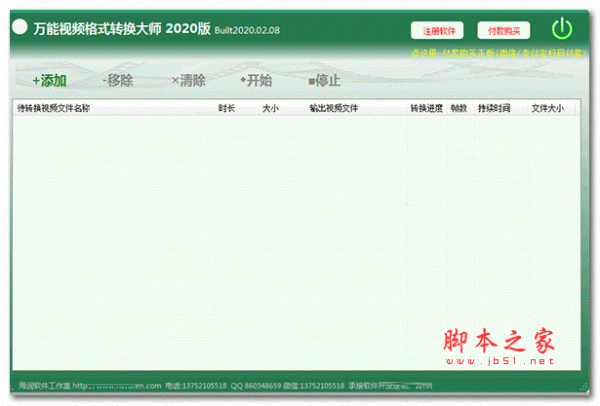Click the 文件大小 column header
The width and height of the screenshot is (600, 406).
pos(548,108)
